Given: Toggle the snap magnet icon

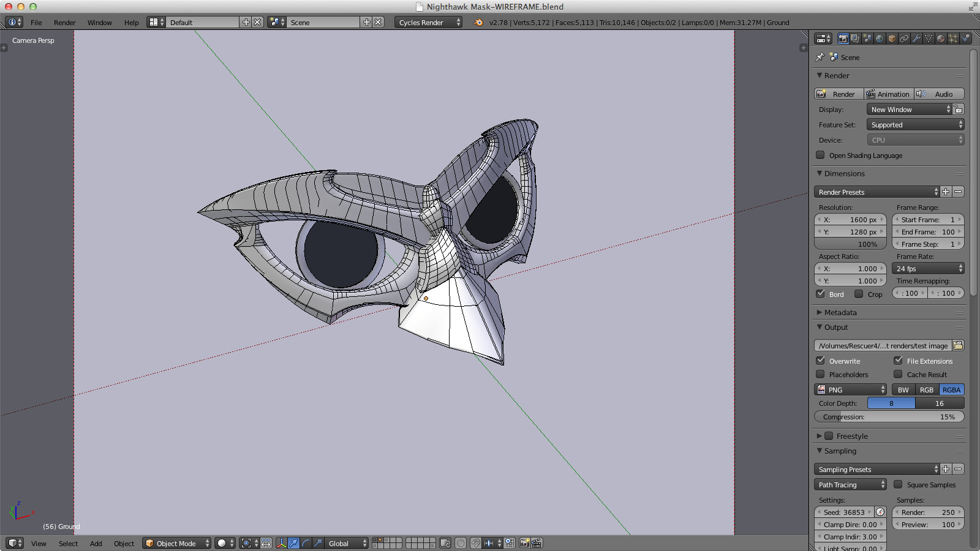Looking at the screenshot, I should click(475, 543).
